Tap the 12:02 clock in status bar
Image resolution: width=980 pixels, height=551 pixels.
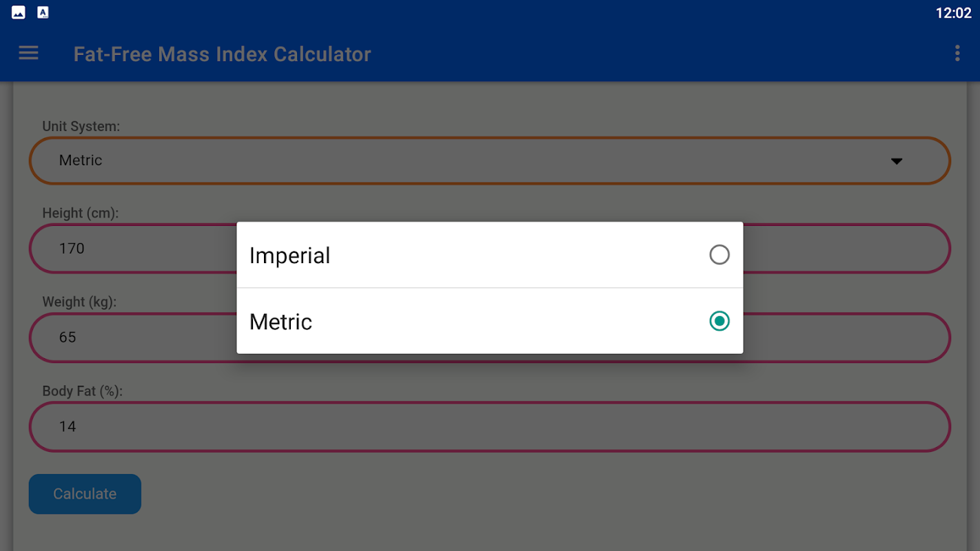point(953,13)
